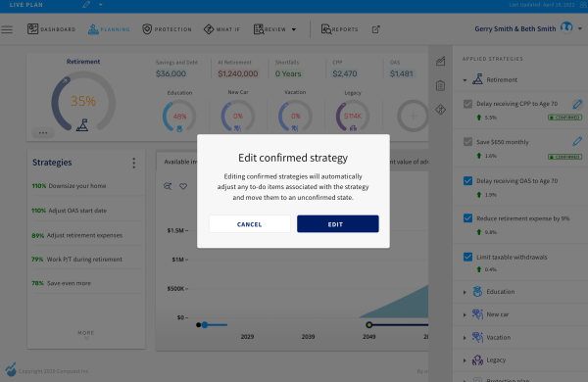Open Strategies panel three-dot menu
Screen dimensions: 588x382
pos(134,163)
